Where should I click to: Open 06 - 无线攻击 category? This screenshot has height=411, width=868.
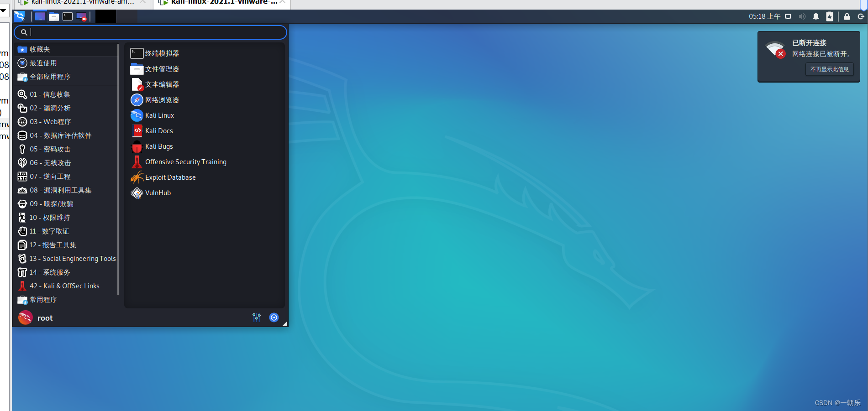(x=67, y=163)
